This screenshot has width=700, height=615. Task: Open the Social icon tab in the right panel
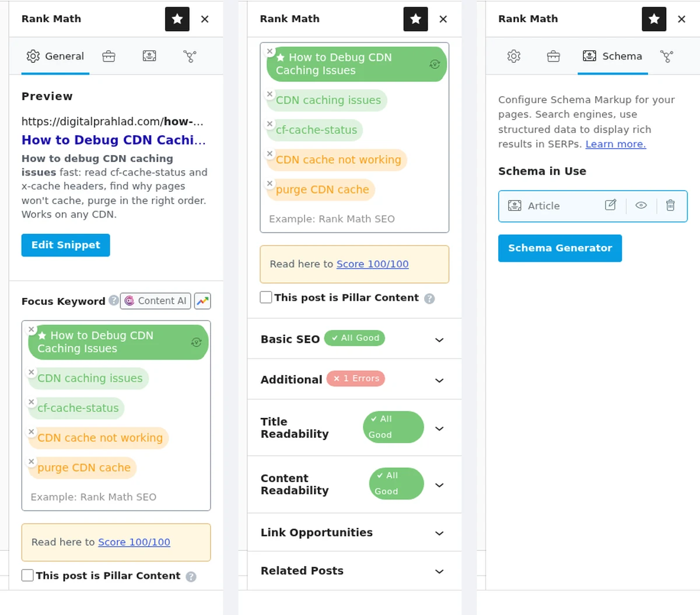pos(666,57)
